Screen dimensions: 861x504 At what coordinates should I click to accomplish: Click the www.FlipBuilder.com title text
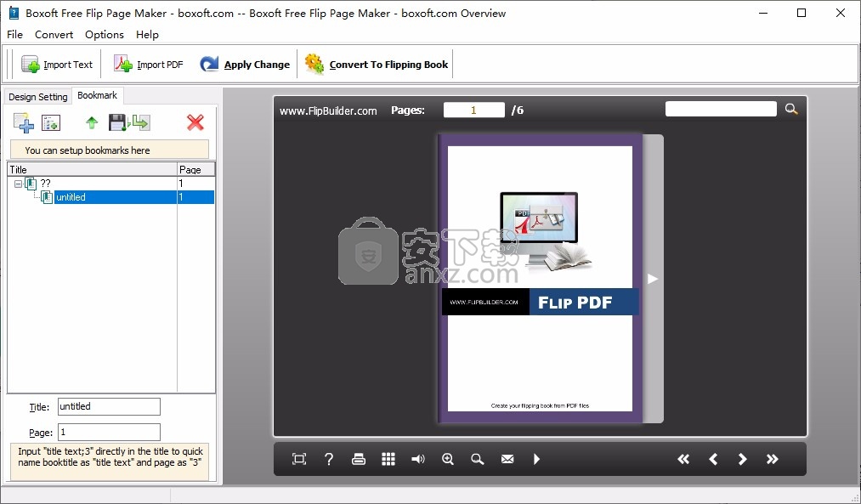click(328, 110)
